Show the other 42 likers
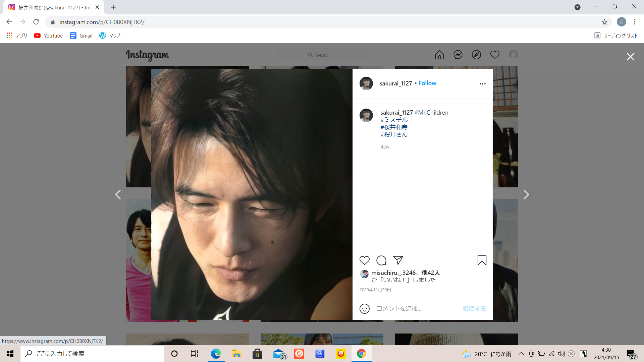Viewport: 644px width, 362px height. (431, 273)
